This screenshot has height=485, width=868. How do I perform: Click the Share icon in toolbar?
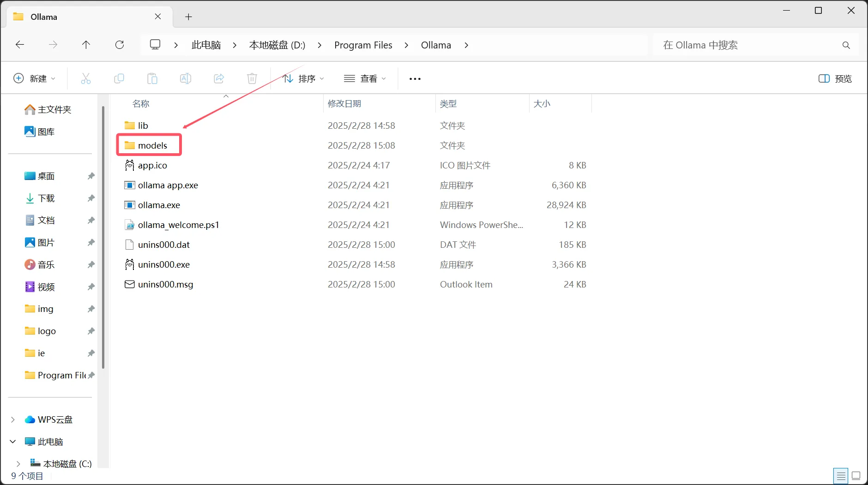pos(219,78)
